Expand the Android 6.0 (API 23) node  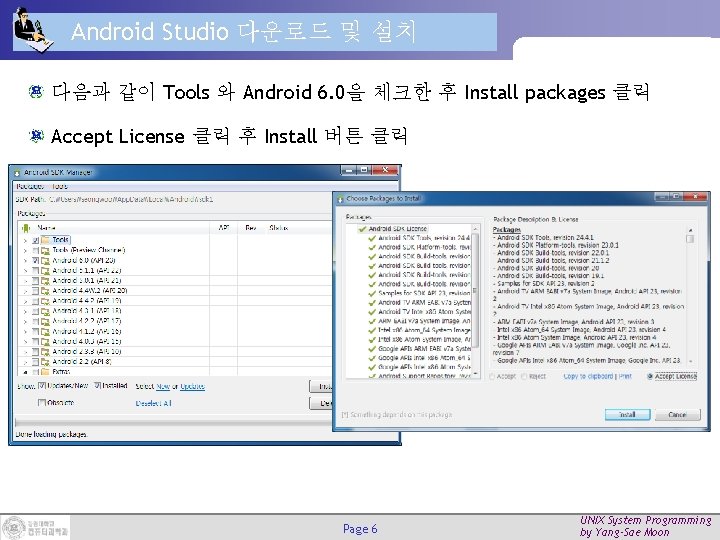25,260
